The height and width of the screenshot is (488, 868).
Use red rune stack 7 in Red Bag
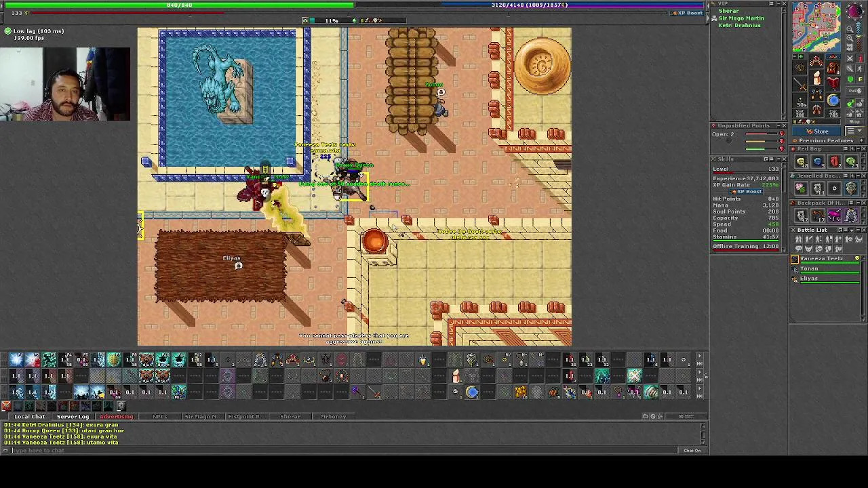(834, 161)
